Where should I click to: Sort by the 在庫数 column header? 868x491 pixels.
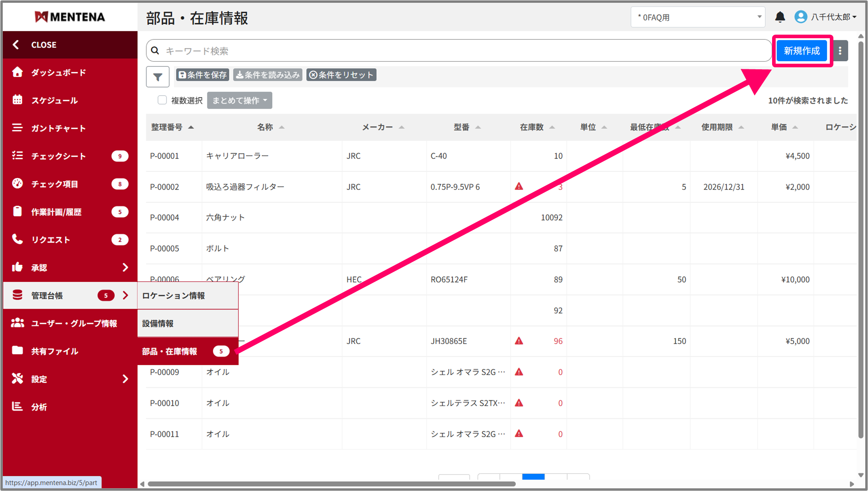coord(532,127)
